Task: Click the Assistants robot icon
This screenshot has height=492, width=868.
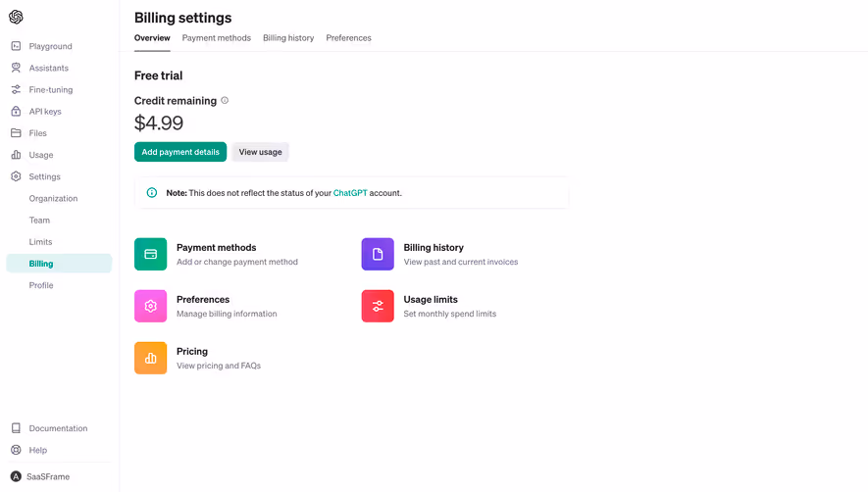Action: point(16,68)
